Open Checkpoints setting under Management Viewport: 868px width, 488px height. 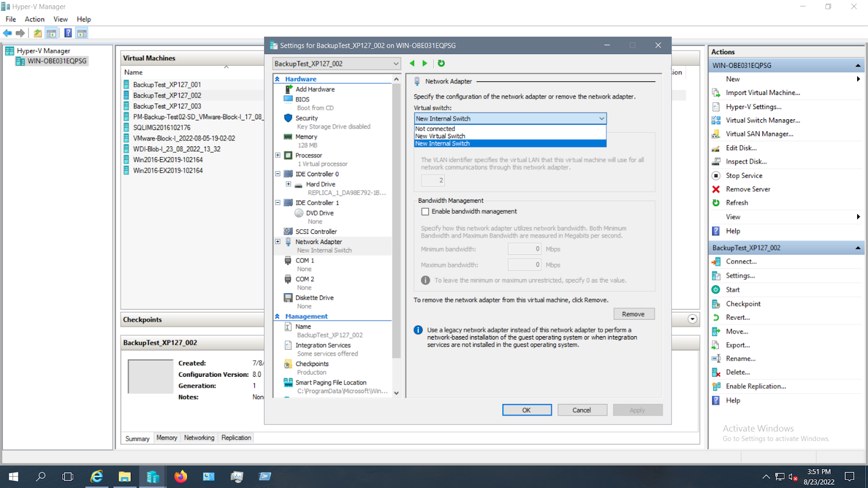pyautogui.click(x=312, y=364)
